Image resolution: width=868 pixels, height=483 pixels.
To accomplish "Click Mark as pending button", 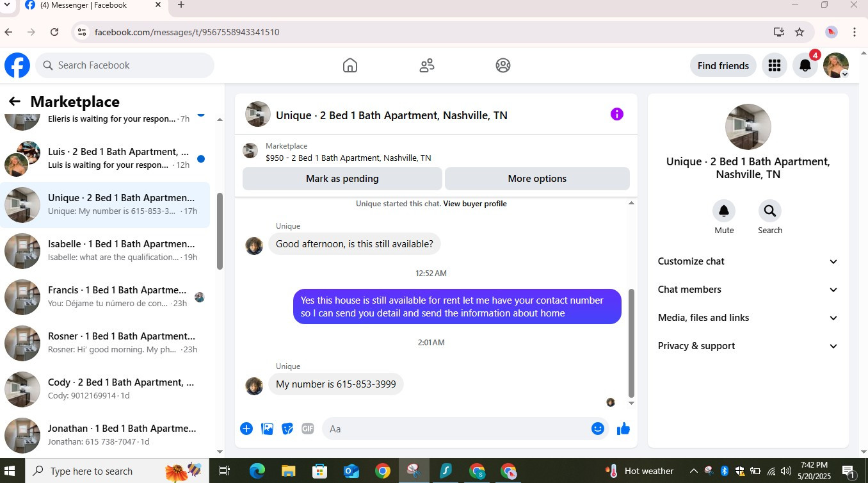I will (x=342, y=179).
